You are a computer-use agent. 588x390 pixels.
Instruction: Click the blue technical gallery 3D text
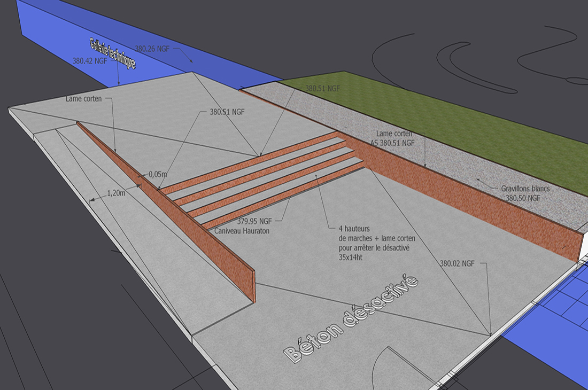[112, 53]
